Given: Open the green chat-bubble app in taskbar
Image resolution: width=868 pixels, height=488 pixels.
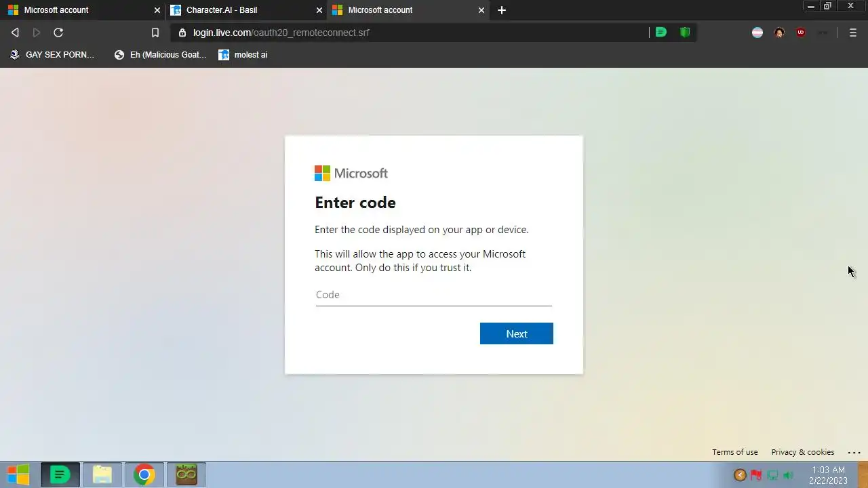Looking at the screenshot, I should click(60, 474).
